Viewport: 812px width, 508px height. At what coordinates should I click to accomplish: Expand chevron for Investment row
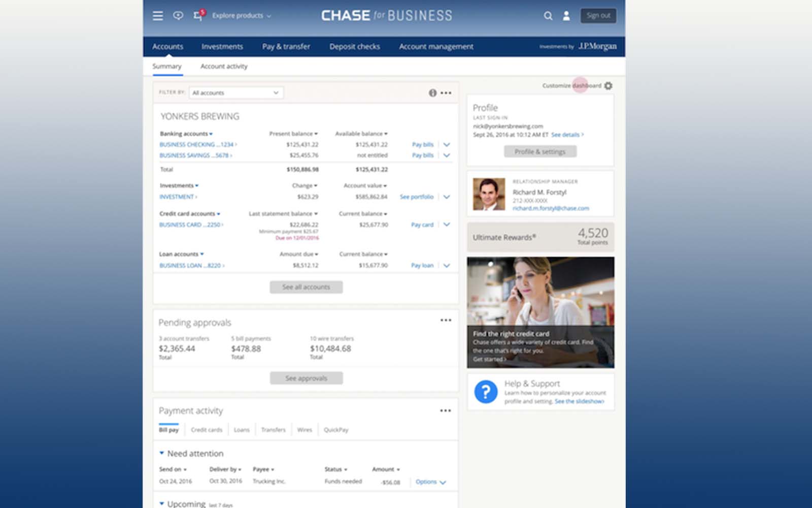447,197
